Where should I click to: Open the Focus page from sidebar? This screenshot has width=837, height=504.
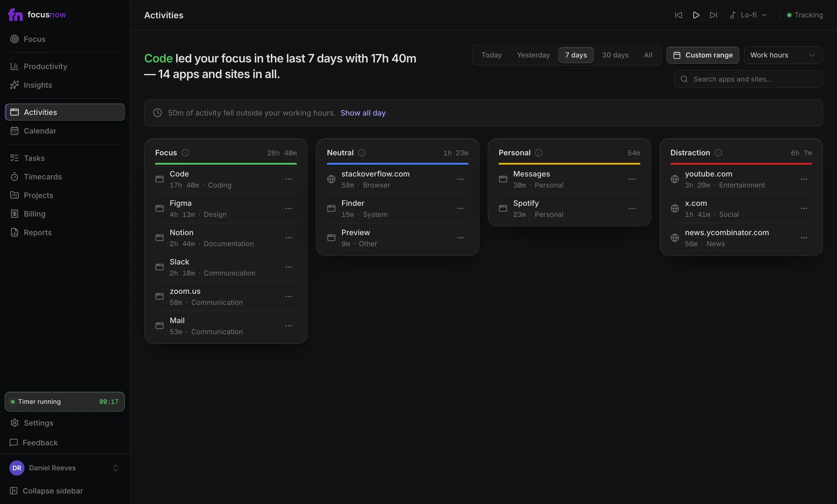coord(65,39)
